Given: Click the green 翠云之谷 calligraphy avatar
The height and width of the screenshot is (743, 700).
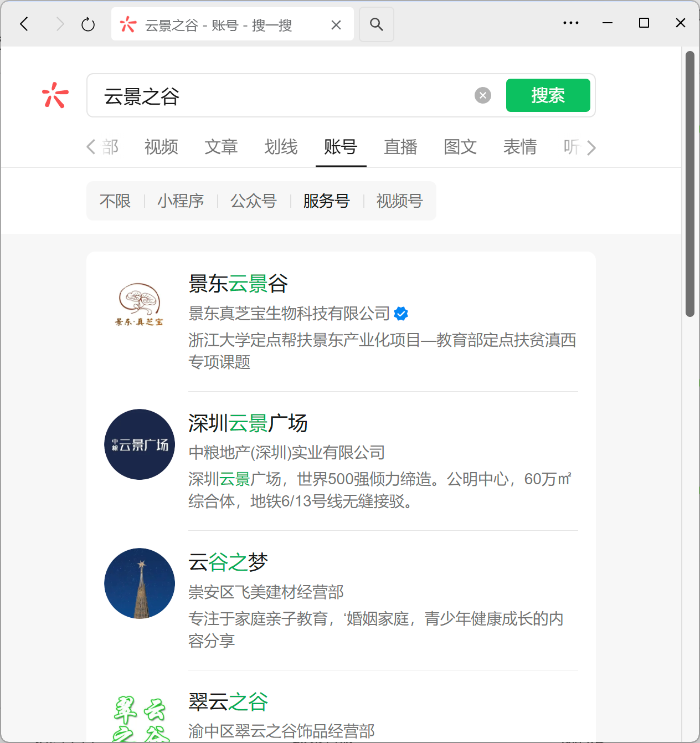Looking at the screenshot, I should point(140,718).
